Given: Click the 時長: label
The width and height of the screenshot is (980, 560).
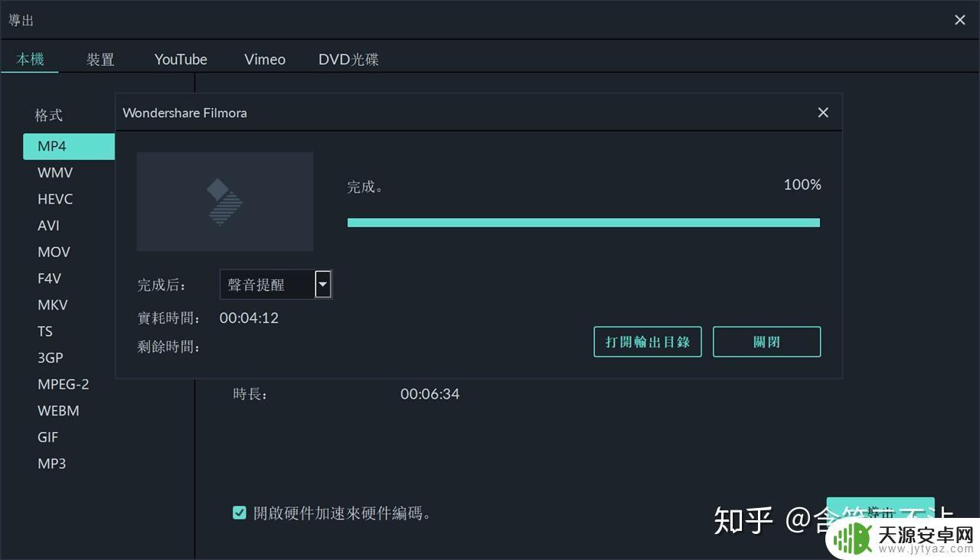Looking at the screenshot, I should click(x=250, y=394).
